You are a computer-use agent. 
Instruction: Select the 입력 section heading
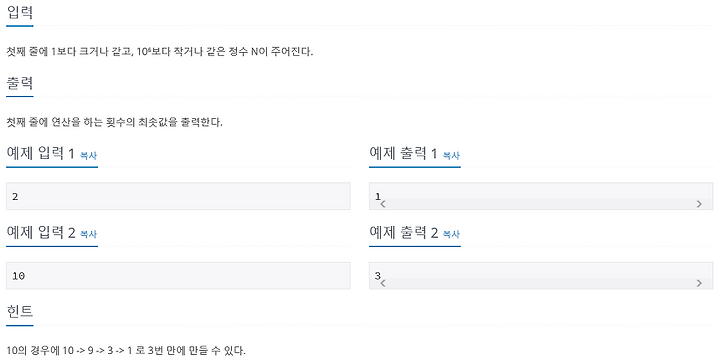coord(20,11)
